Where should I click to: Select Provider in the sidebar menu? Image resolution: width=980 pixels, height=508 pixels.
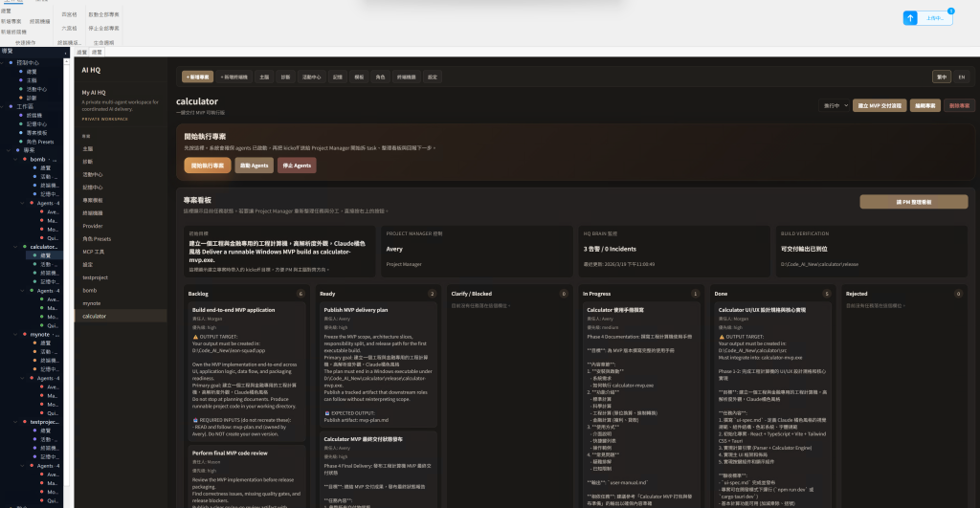[92, 225]
